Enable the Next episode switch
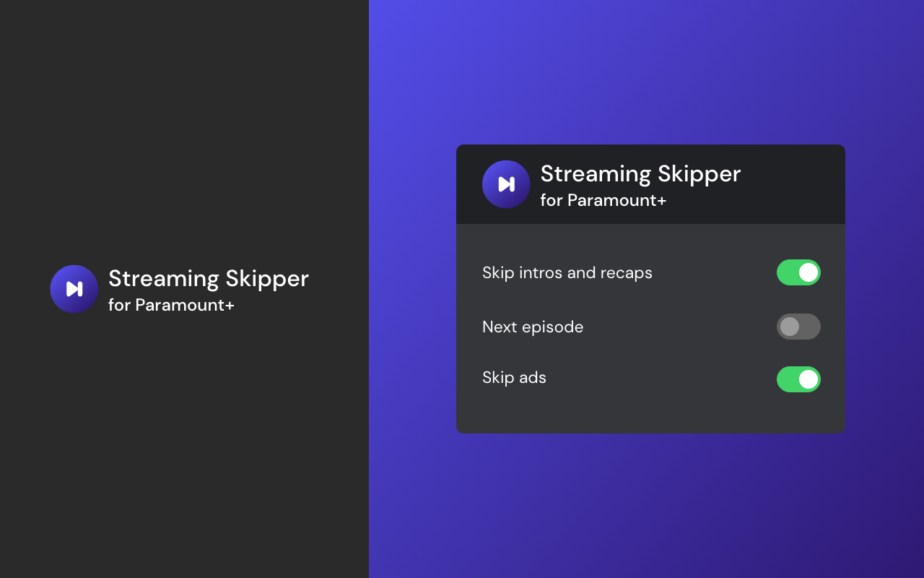The image size is (924, 578). (798, 327)
